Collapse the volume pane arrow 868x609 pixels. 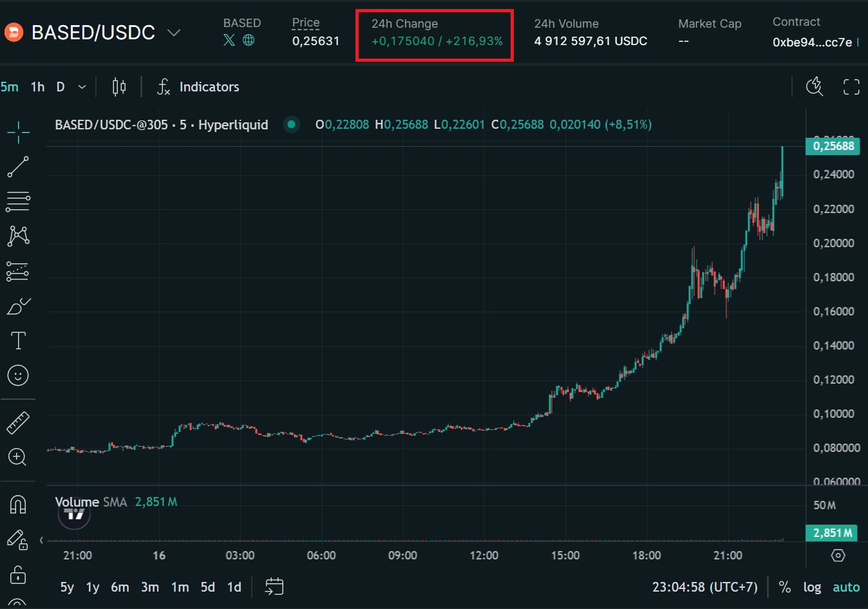42,539
